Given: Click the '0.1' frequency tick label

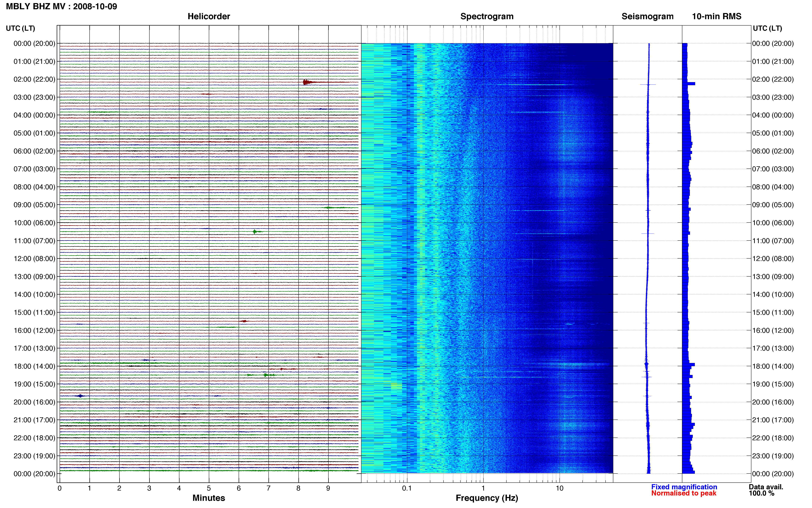Looking at the screenshot, I should click(x=407, y=488).
